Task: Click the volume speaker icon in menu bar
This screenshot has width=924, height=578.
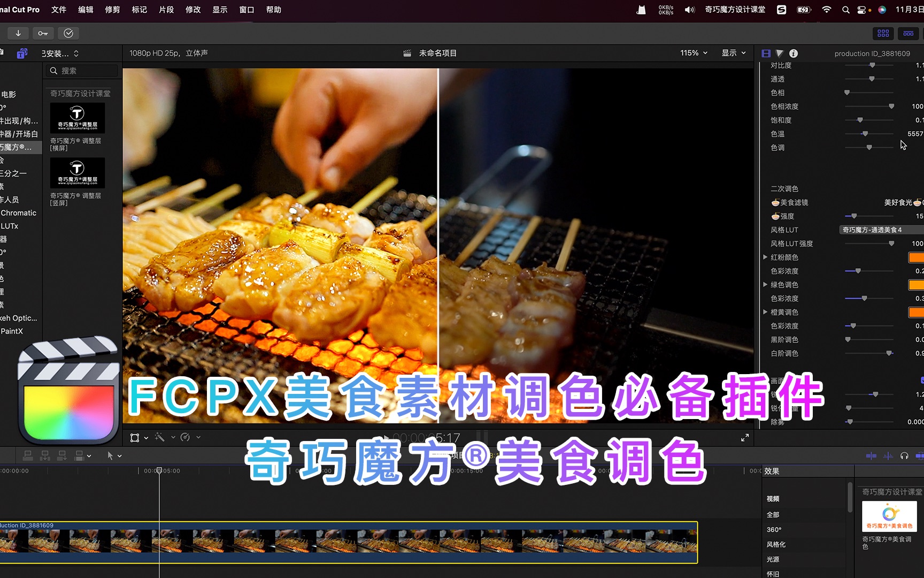Action: click(x=690, y=10)
